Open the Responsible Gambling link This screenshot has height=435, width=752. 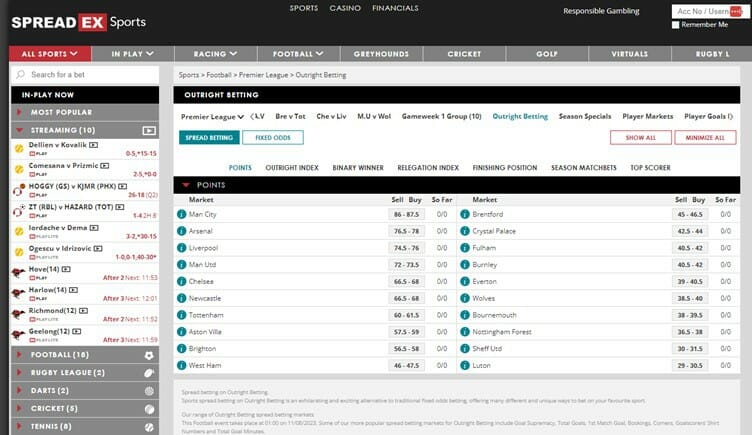pyautogui.click(x=601, y=11)
